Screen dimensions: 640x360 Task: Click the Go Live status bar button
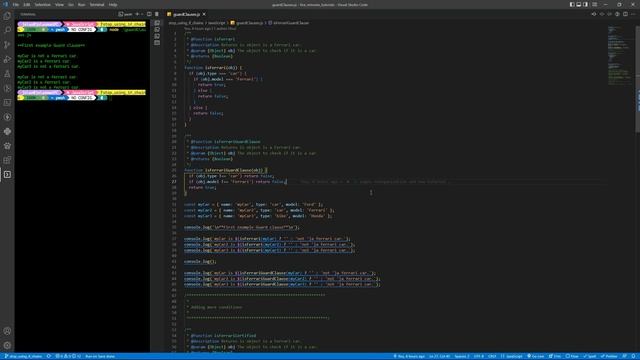click(x=535, y=356)
